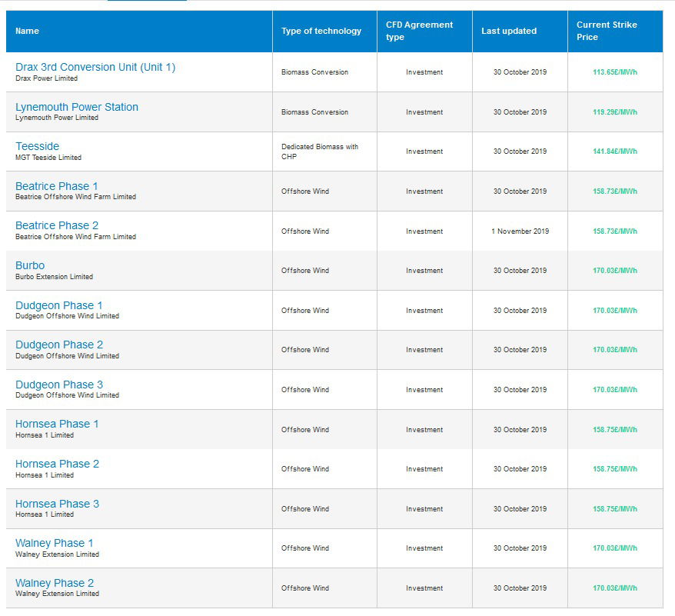Select Hornsea 1 Limited under Hornsea Phase 2

point(45,475)
